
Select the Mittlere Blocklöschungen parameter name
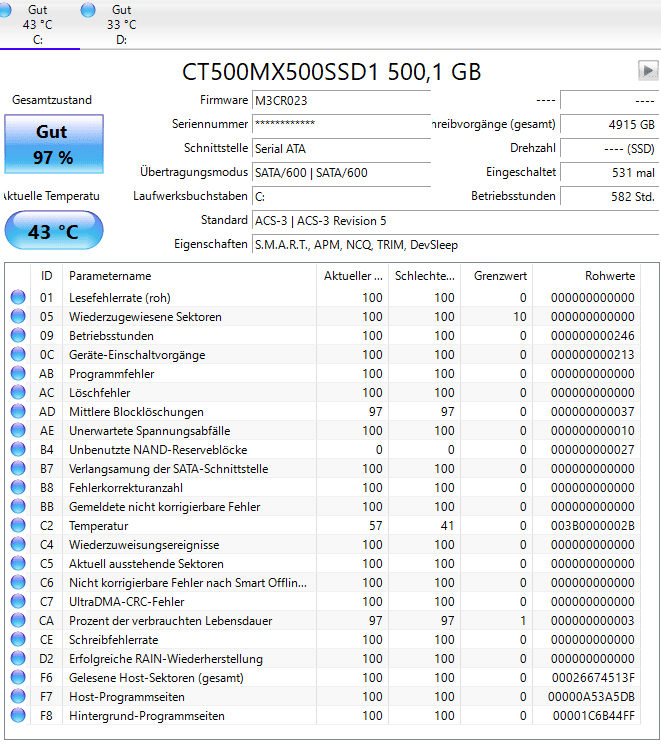[136, 412]
